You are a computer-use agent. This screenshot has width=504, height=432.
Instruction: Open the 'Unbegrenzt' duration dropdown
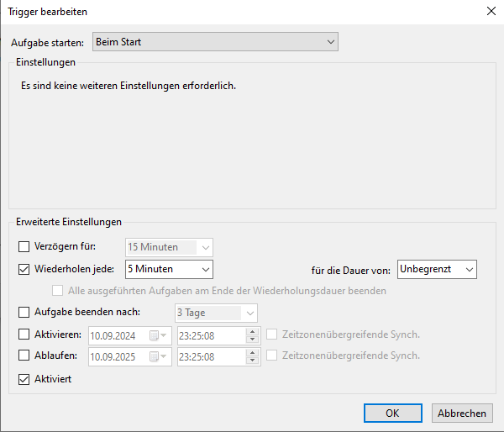437,269
